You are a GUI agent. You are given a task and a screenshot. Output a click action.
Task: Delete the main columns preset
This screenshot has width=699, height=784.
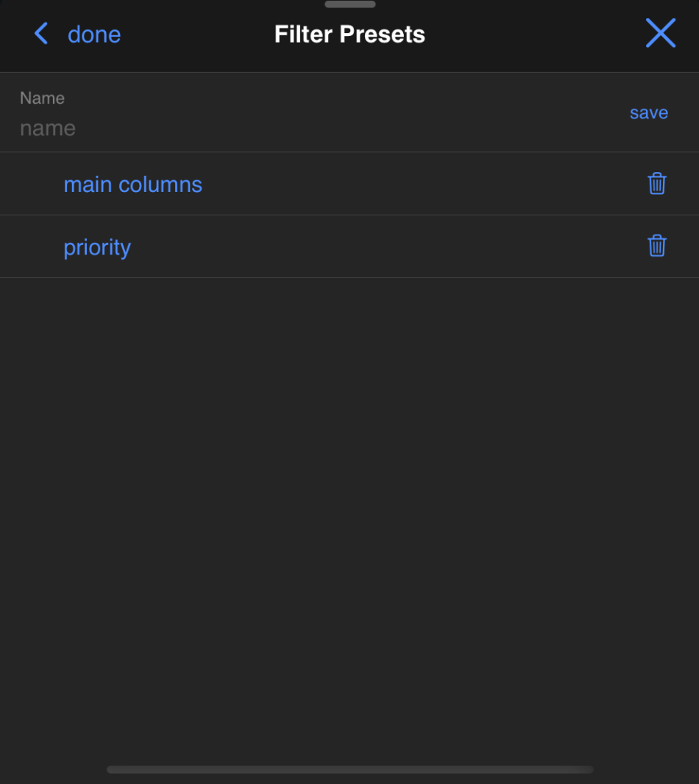coord(656,184)
